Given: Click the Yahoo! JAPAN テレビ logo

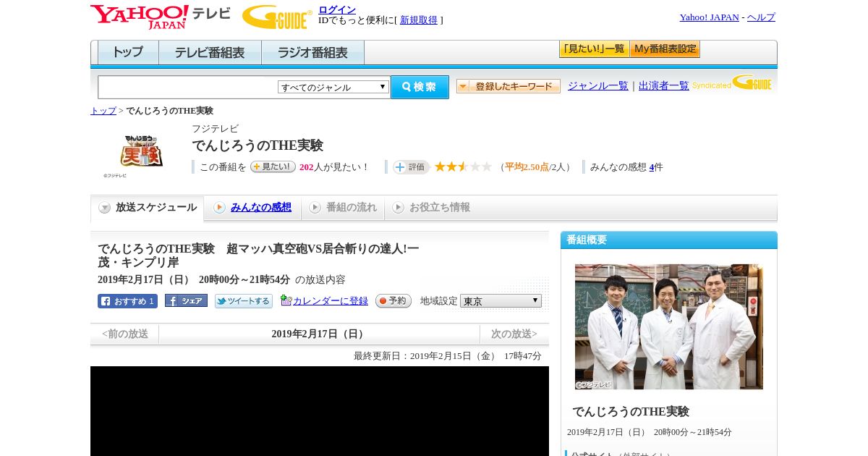Looking at the screenshot, I should click(x=161, y=17).
